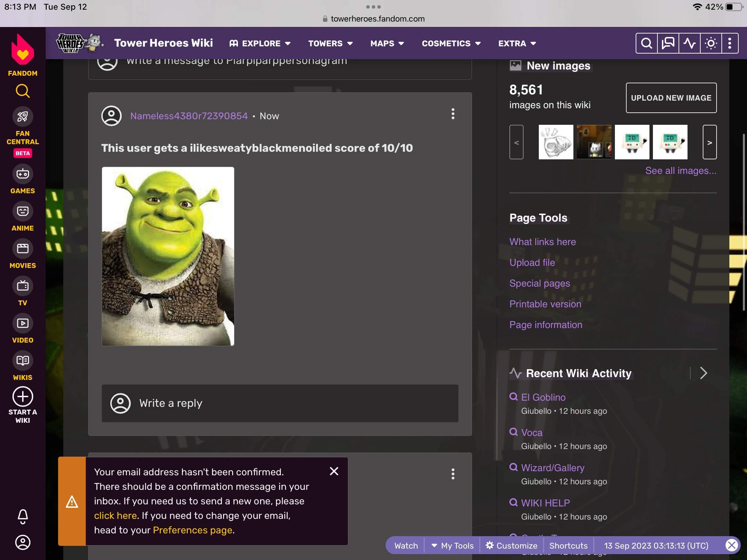Toggle the light/dark theme sun icon
Screen dimensions: 747x560
click(711, 44)
